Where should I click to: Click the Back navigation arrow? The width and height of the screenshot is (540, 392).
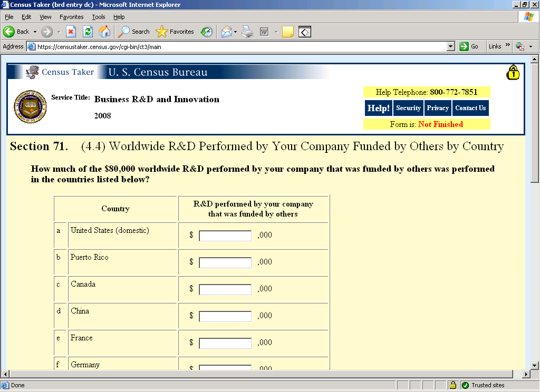pos(9,32)
